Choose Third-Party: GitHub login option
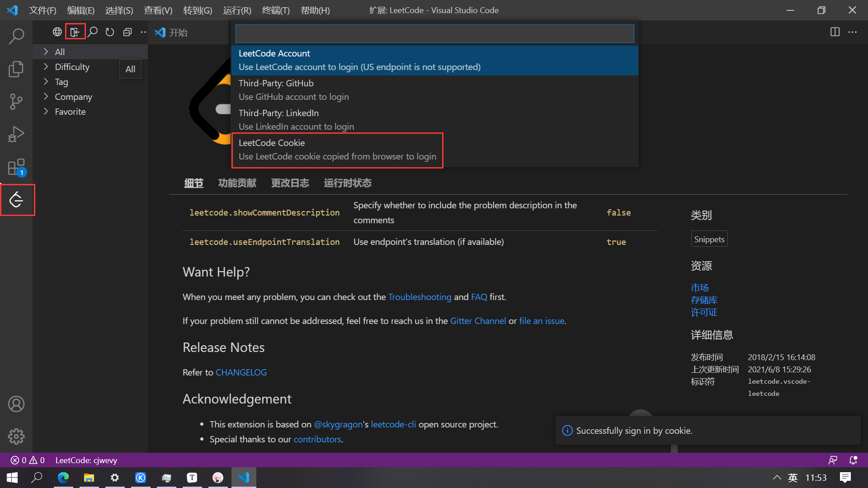 pos(435,90)
